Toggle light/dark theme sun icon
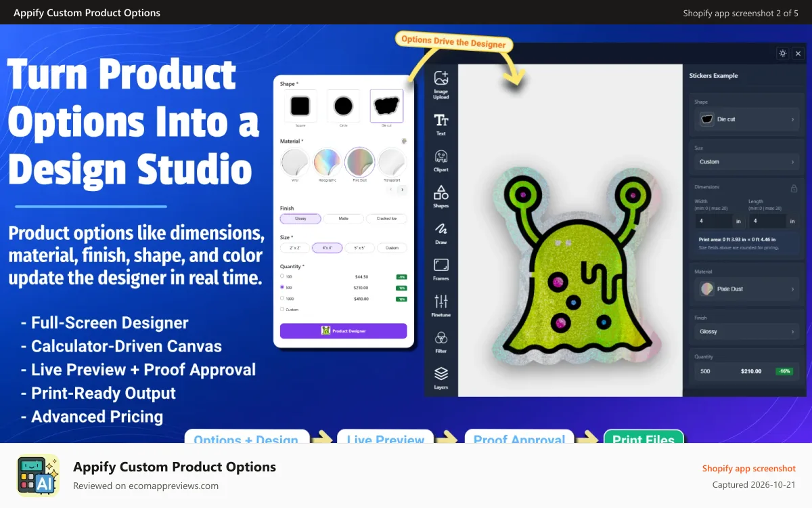This screenshot has width=812, height=508. 783,53
